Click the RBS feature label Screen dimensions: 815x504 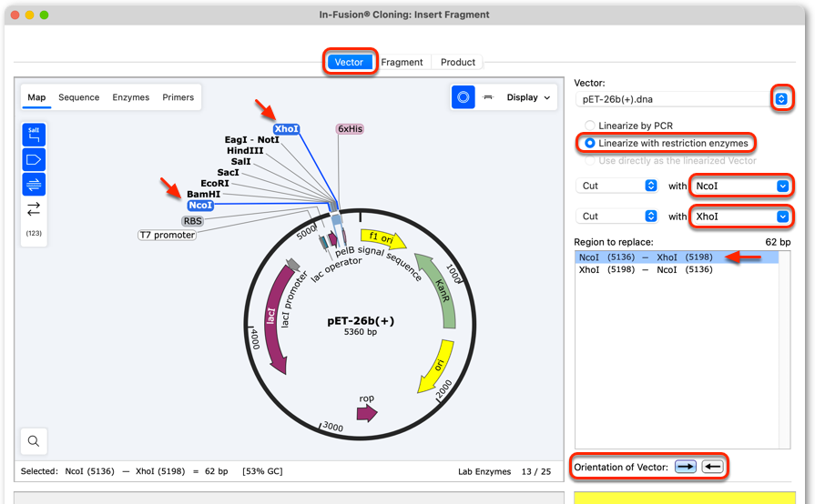coord(192,221)
